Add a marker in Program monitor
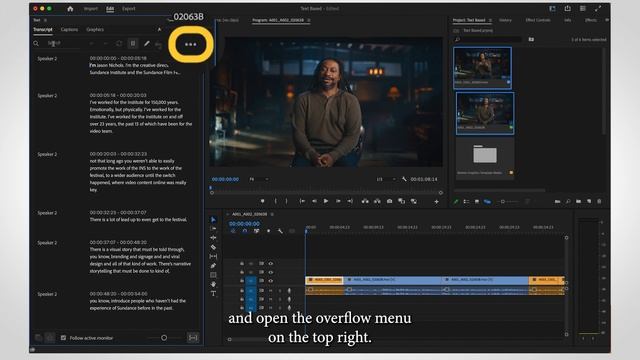This screenshot has width=640, height=360. tap(262, 201)
